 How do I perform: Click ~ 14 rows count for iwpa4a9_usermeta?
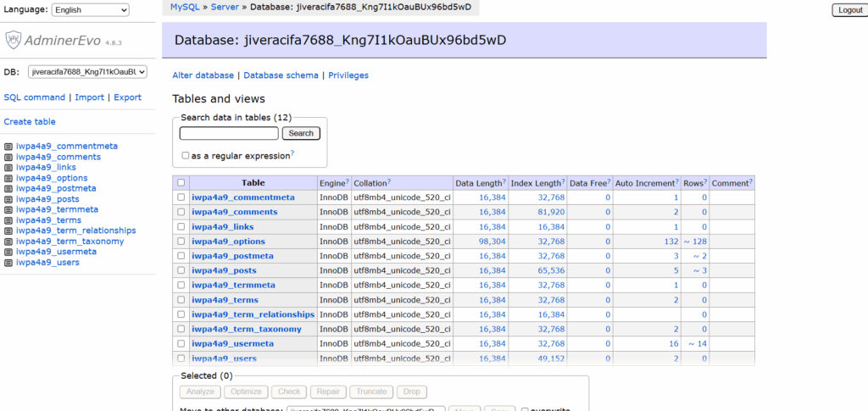tap(698, 344)
